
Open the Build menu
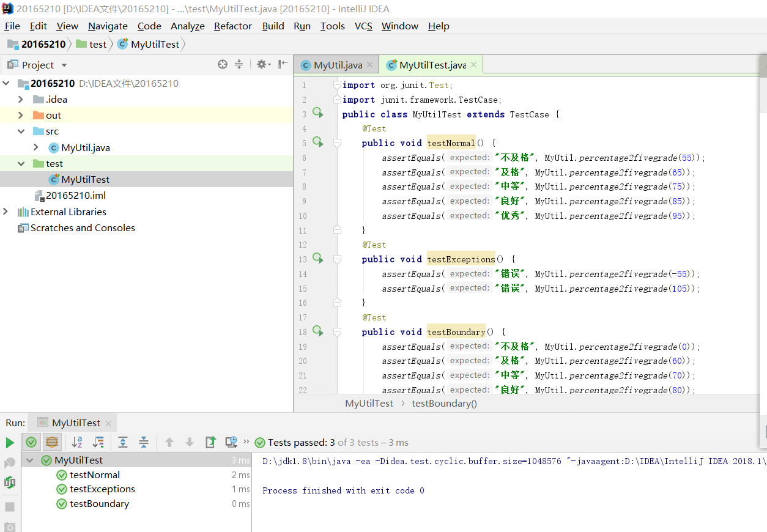pyautogui.click(x=273, y=26)
